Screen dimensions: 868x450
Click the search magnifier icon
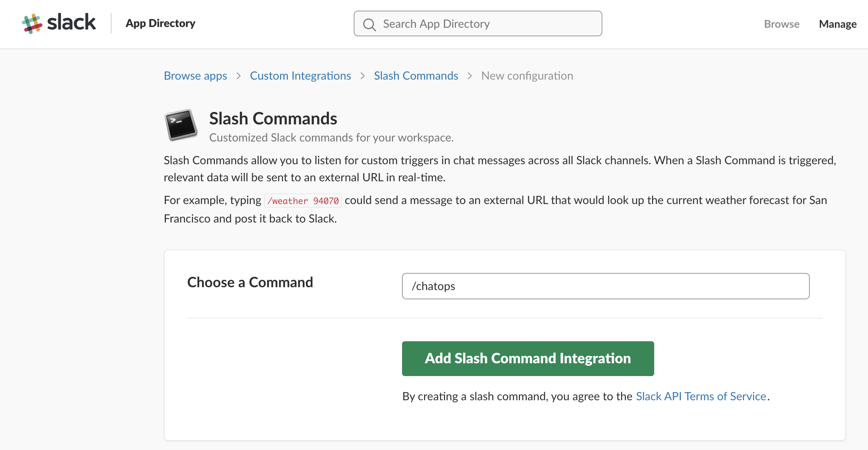tap(369, 24)
